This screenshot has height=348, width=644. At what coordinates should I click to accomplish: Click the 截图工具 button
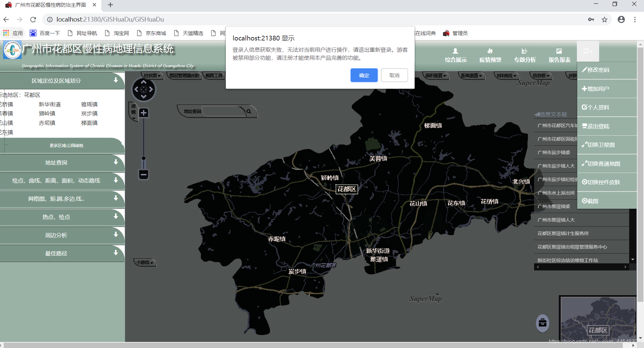(x=214, y=76)
